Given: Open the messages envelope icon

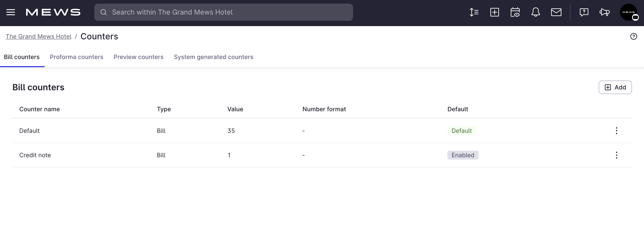Looking at the screenshot, I should (x=556, y=12).
